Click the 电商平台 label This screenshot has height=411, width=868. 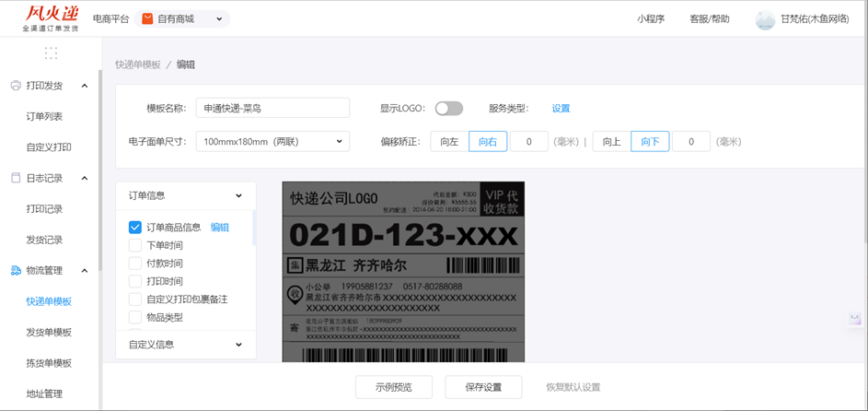point(110,19)
